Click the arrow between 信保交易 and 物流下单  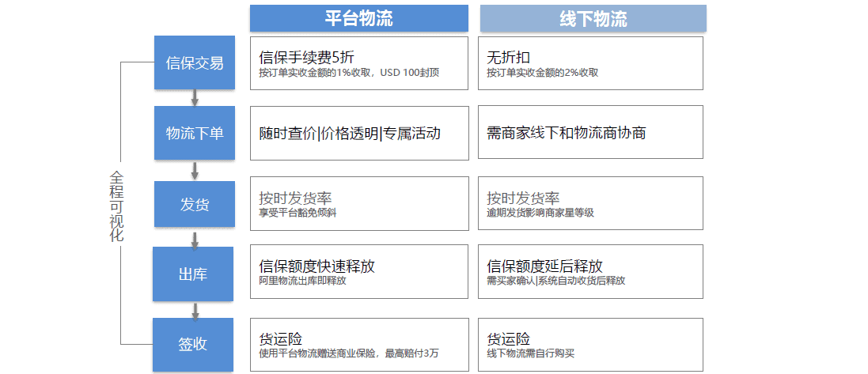(195, 97)
